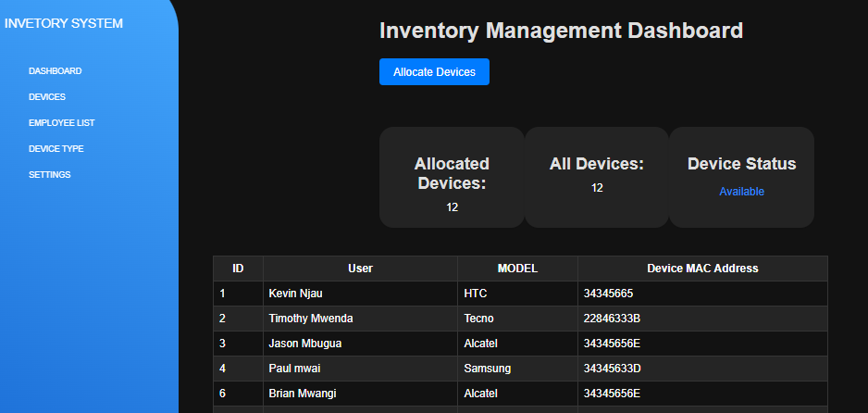This screenshot has width=868, height=413.
Task: Click the Device Status card heading
Action: (x=741, y=163)
